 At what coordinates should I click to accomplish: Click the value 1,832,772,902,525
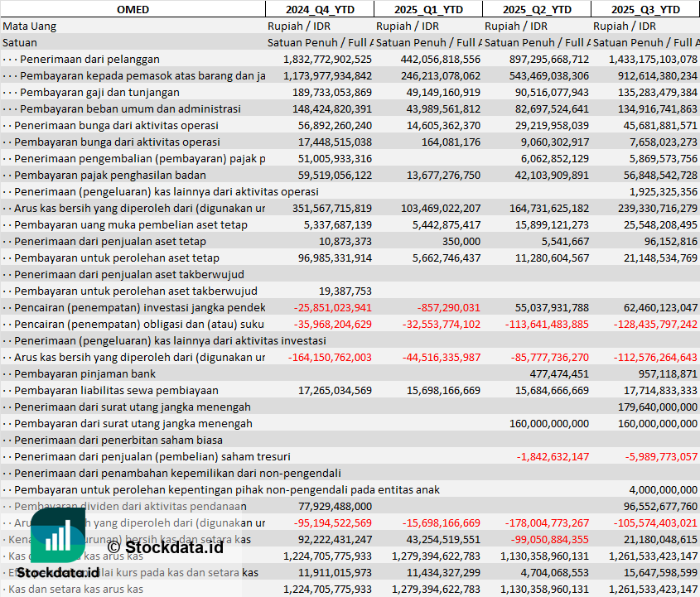point(327,59)
